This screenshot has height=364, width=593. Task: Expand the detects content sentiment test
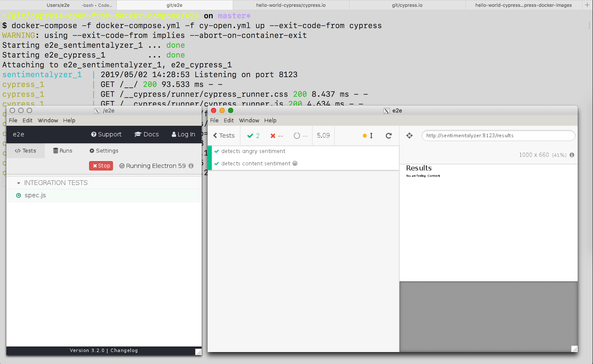256,164
